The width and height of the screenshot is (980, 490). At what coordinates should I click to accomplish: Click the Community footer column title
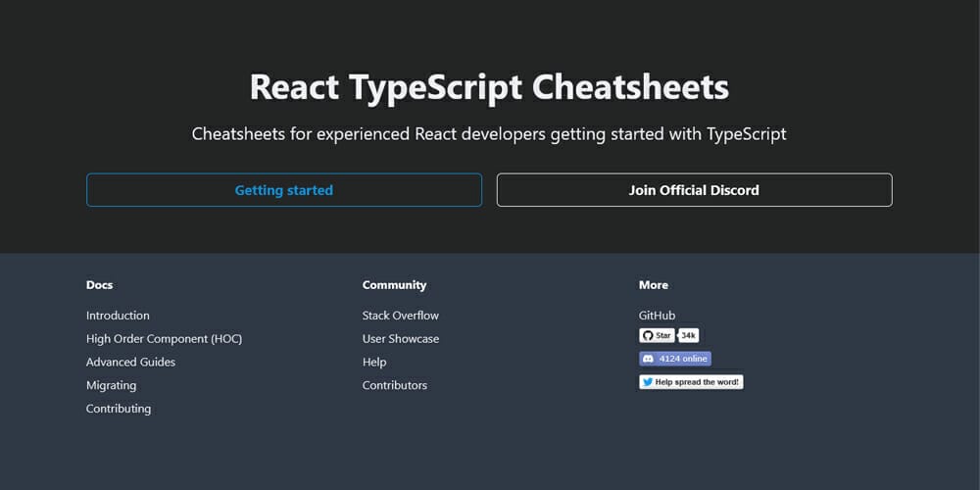[394, 285]
